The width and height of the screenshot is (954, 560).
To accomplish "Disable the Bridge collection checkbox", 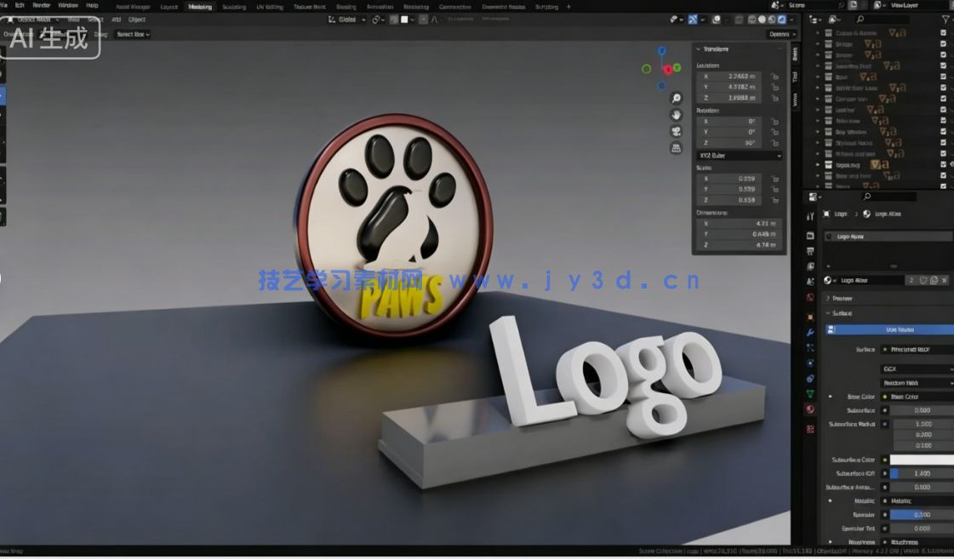I will click(x=943, y=43).
